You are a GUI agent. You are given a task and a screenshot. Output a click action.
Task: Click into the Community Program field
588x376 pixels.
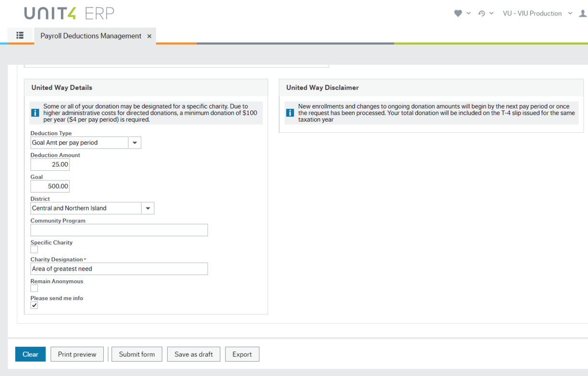[x=119, y=230]
